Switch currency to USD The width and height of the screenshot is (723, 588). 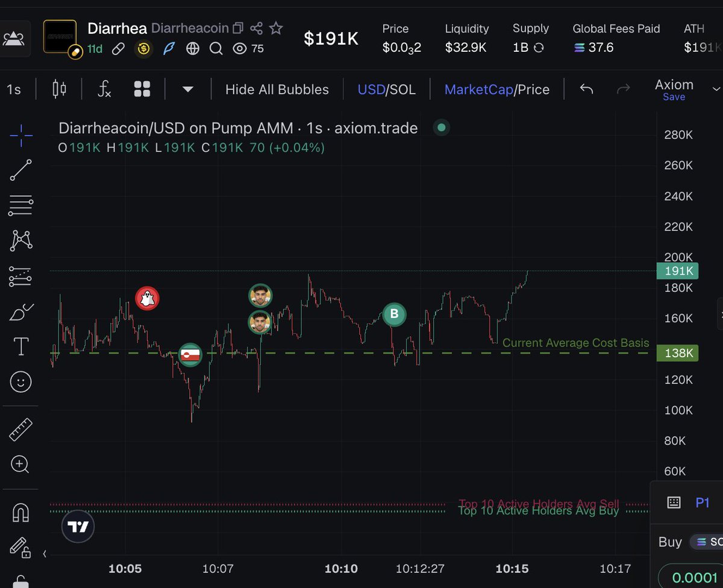coord(371,90)
